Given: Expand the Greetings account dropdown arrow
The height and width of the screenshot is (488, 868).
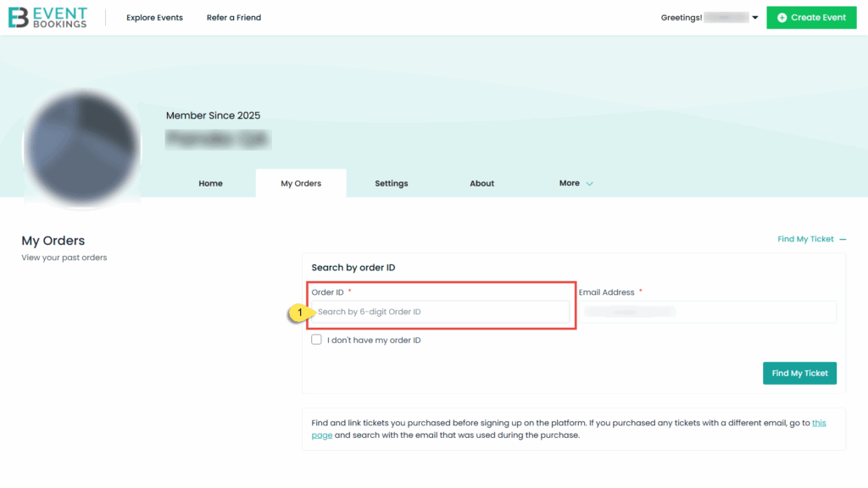Looking at the screenshot, I should 755,18.
